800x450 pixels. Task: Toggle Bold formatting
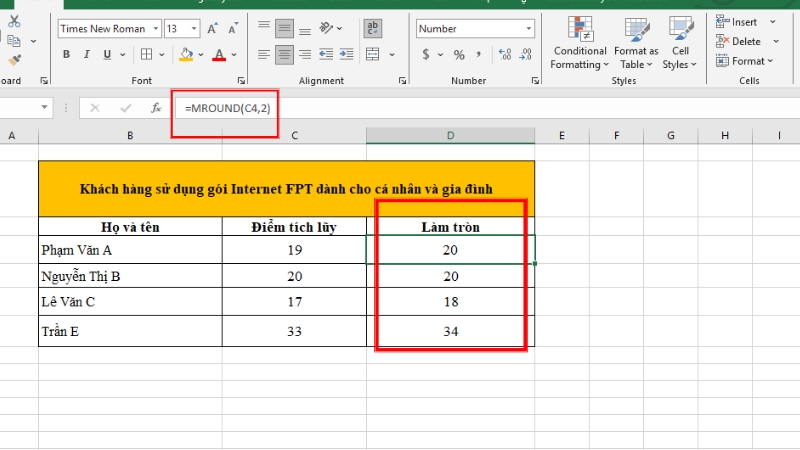[66, 55]
